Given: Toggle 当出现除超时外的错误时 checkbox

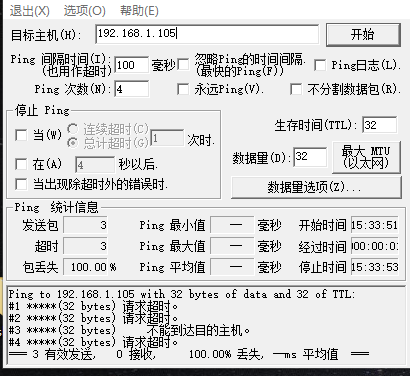Looking at the screenshot, I should [x=21, y=184].
